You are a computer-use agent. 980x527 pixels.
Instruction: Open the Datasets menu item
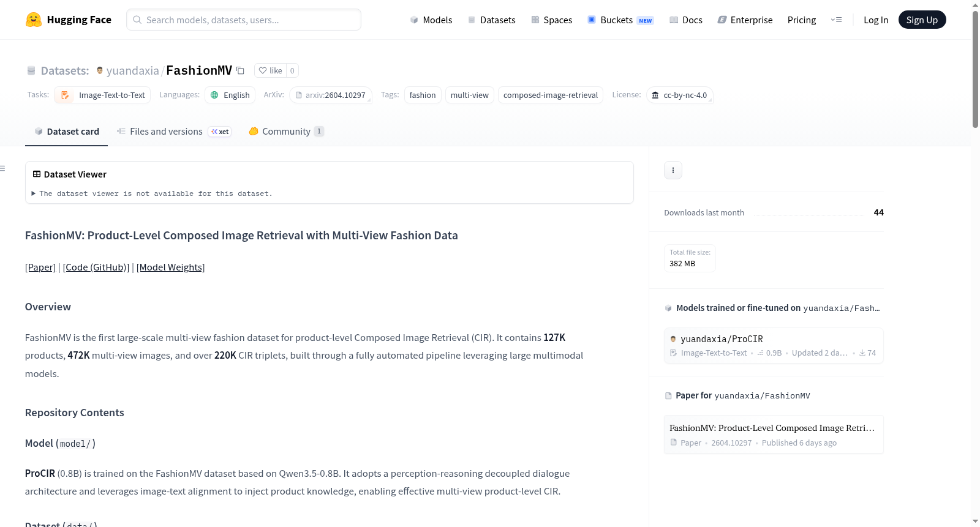tap(491, 20)
